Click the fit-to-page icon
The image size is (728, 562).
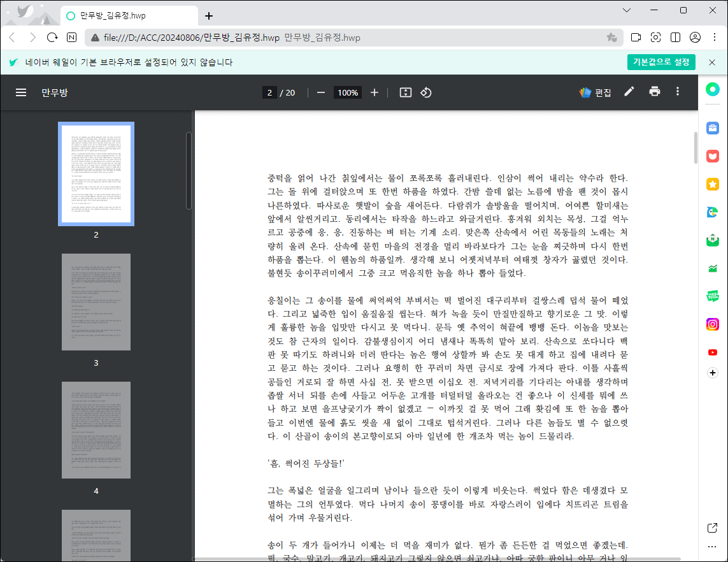(405, 92)
